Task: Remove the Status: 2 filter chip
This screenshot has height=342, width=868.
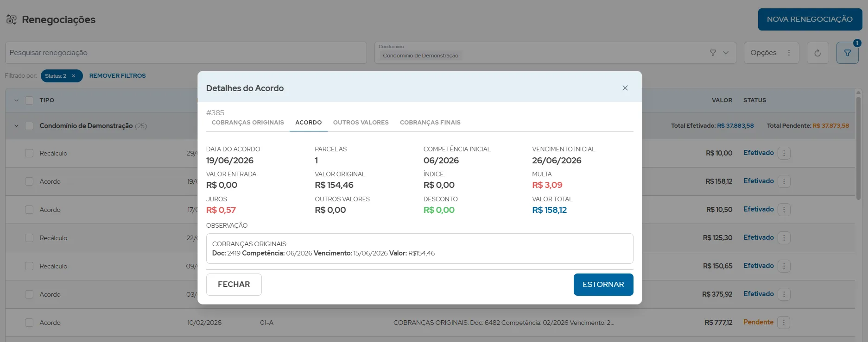Action: (73, 76)
